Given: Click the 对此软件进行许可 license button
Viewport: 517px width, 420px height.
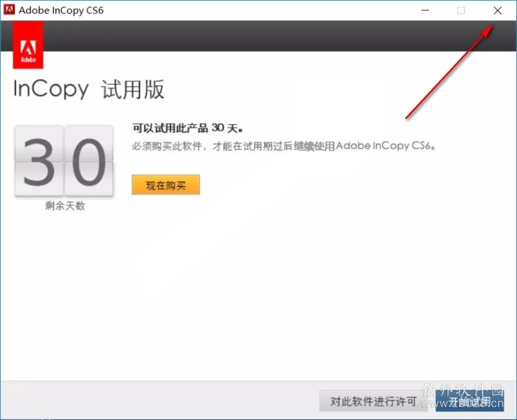Looking at the screenshot, I should click(373, 401).
